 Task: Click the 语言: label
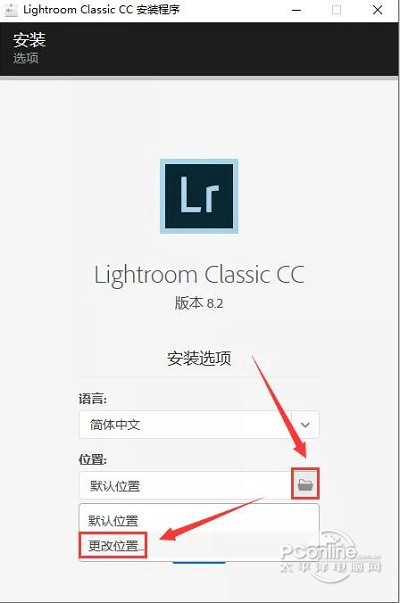(93, 398)
